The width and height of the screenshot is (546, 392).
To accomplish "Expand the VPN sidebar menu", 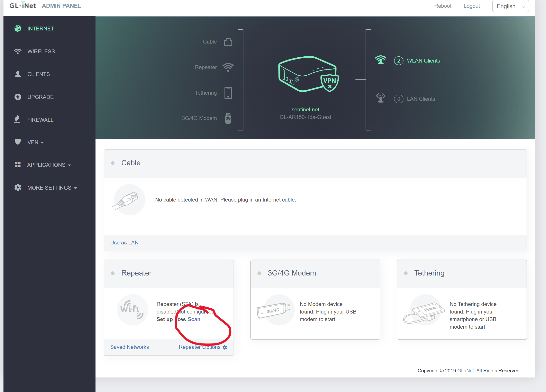I will click(35, 142).
